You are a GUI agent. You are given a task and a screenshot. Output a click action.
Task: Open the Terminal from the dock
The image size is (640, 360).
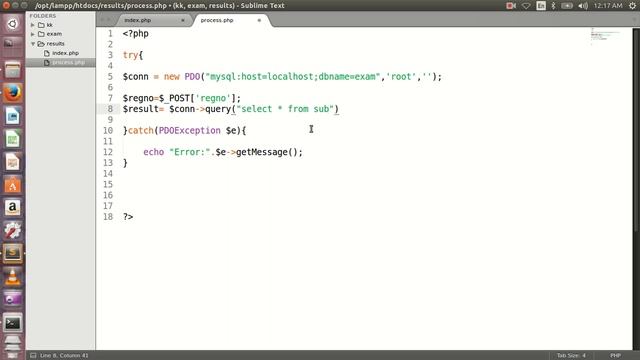12,323
